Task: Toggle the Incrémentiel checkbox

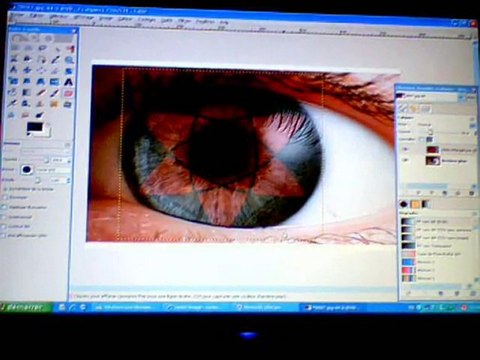Action: click(4, 217)
